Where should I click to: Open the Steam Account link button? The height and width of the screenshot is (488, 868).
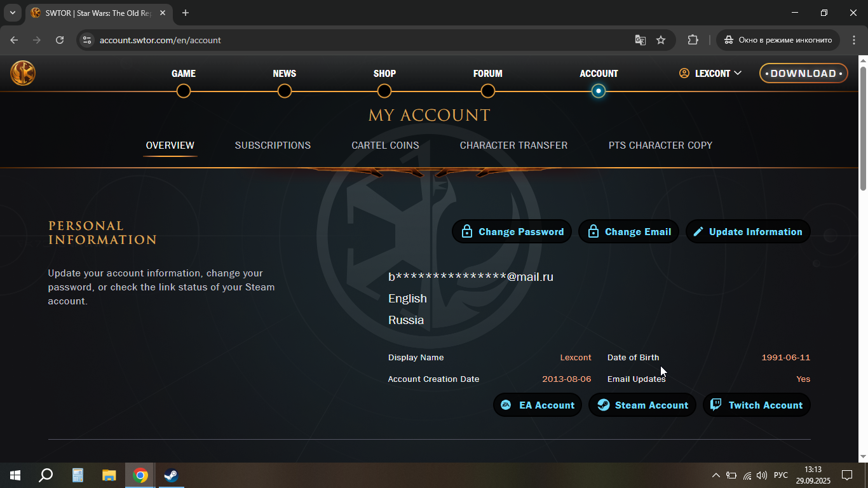tap(642, 405)
